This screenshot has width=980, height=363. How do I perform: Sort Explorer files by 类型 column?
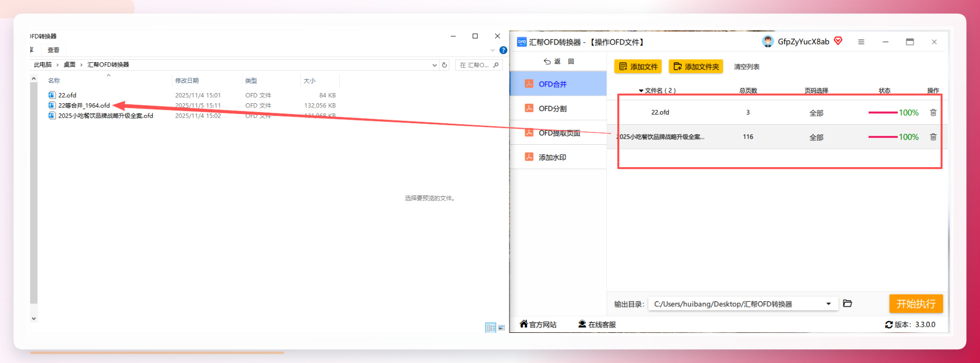(x=251, y=81)
